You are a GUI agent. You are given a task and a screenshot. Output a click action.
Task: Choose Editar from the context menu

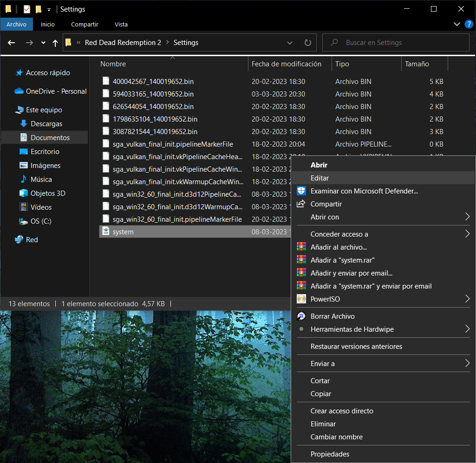click(320, 178)
